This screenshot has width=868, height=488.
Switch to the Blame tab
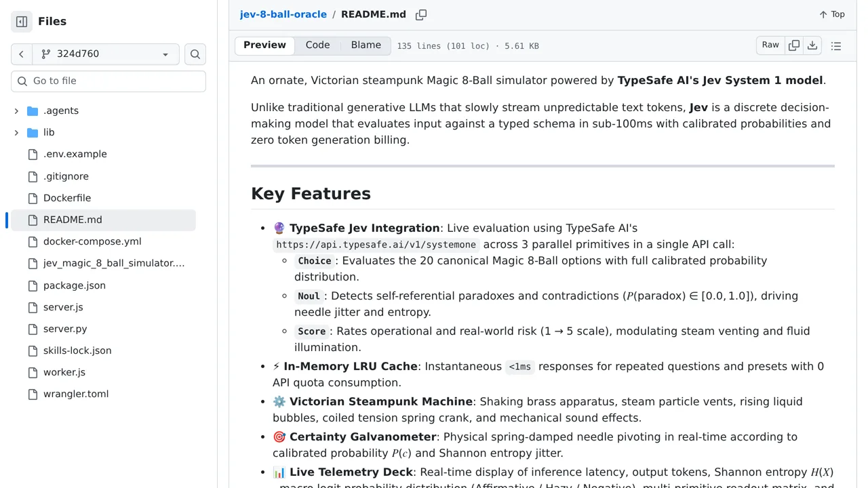click(x=366, y=45)
